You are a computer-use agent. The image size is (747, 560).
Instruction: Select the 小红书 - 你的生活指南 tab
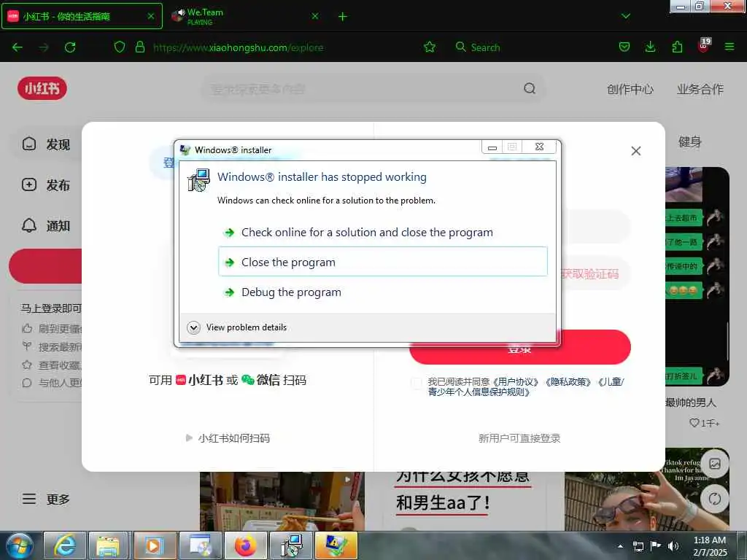coord(82,16)
